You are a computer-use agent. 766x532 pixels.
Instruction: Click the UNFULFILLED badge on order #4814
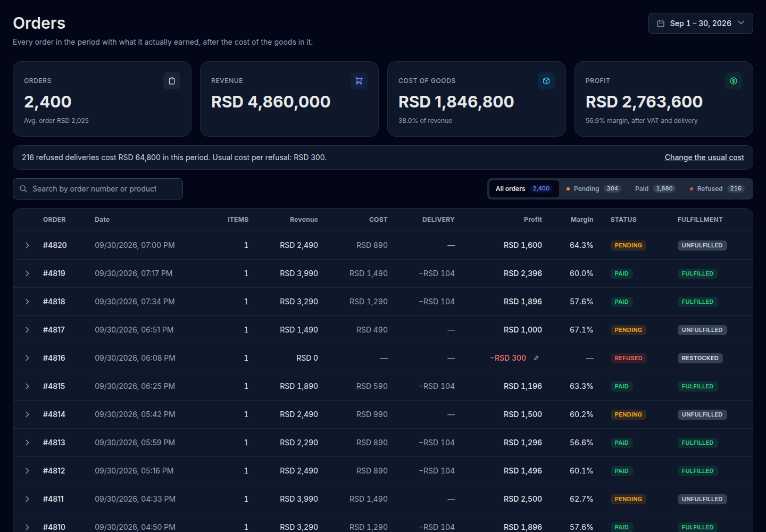[702, 414]
